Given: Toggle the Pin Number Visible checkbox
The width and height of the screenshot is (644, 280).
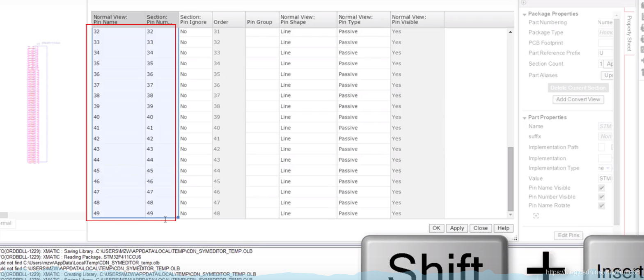Looking at the screenshot, I should [601, 197].
